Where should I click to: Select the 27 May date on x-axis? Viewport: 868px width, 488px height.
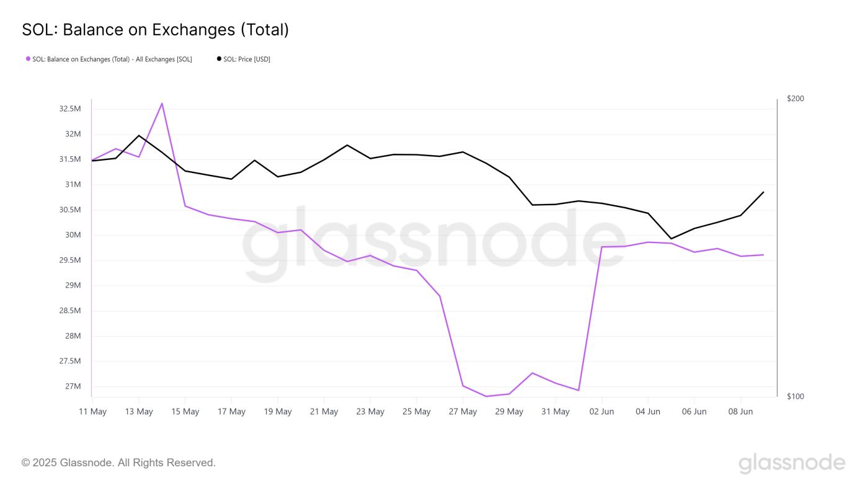click(463, 412)
